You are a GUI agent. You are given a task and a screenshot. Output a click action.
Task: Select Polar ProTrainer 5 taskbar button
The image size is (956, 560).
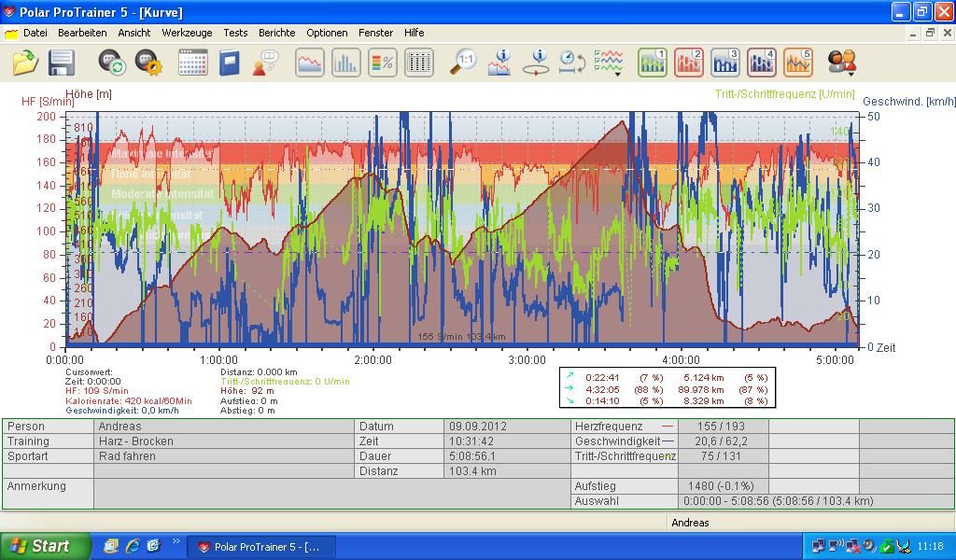point(260,546)
